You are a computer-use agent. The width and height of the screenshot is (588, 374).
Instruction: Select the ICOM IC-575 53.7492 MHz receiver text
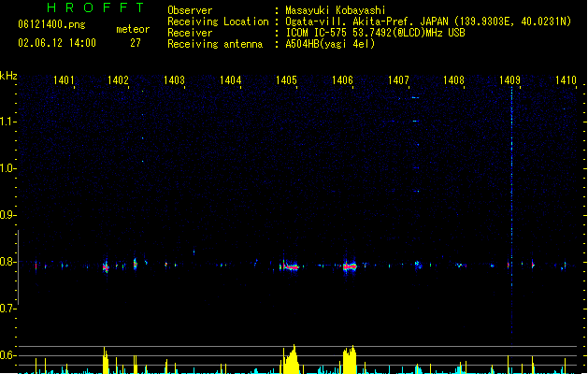point(375,33)
